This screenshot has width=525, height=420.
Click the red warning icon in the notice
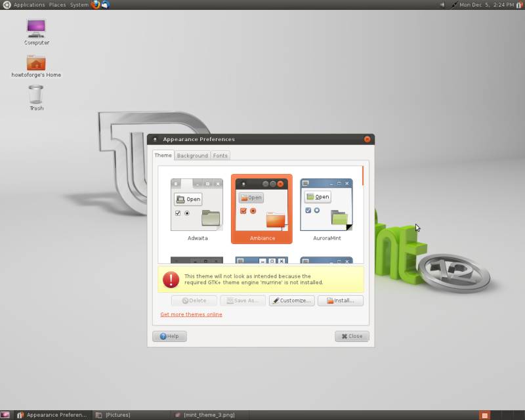[171, 280]
